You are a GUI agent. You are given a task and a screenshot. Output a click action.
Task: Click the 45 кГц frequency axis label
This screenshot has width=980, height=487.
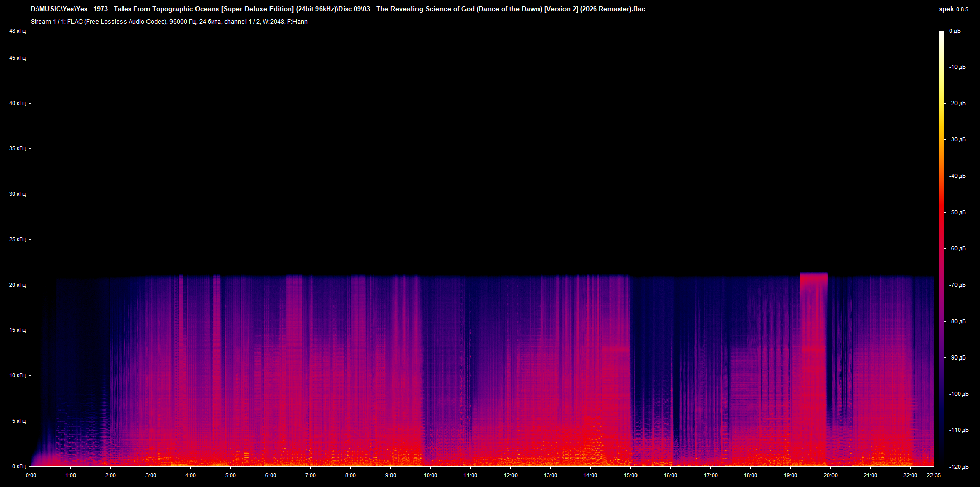tap(17, 58)
